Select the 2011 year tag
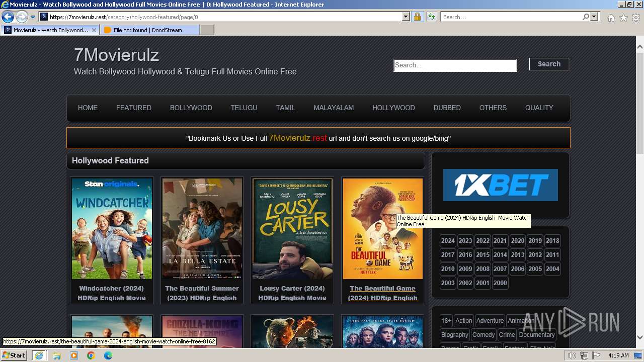The image size is (644, 362). click(x=552, y=255)
